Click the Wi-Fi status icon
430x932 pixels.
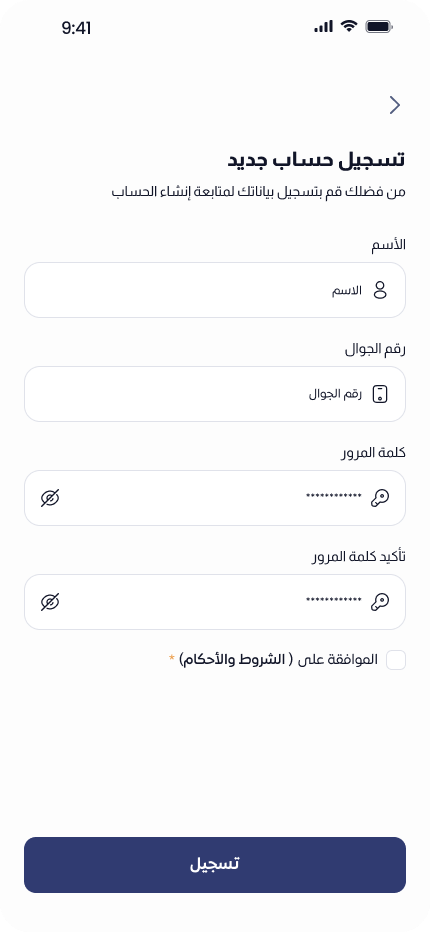349,26
